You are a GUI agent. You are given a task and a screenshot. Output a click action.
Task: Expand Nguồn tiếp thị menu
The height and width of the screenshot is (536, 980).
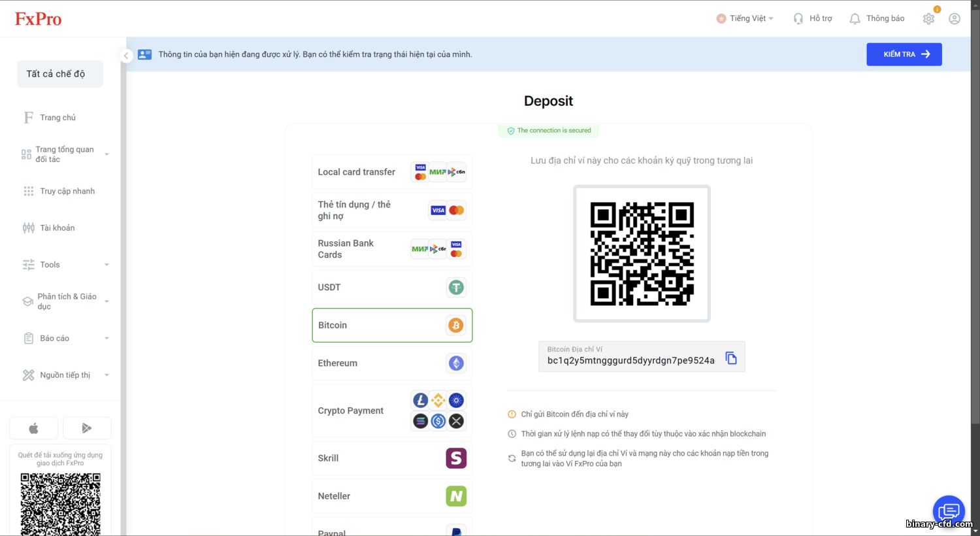pyautogui.click(x=65, y=375)
